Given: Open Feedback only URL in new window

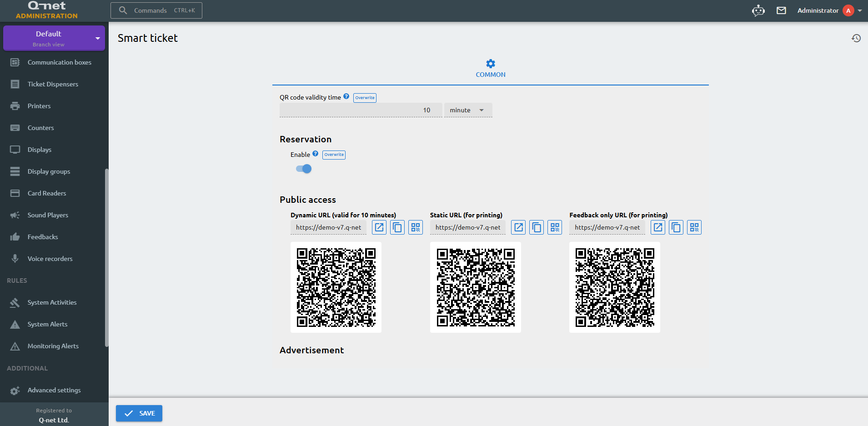Looking at the screenshot, I should pos(658,227).
